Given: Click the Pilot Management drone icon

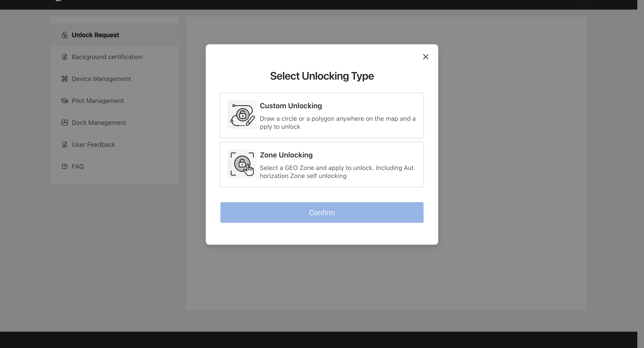Looking at the screenshot, I should click(x=64, y=101).
